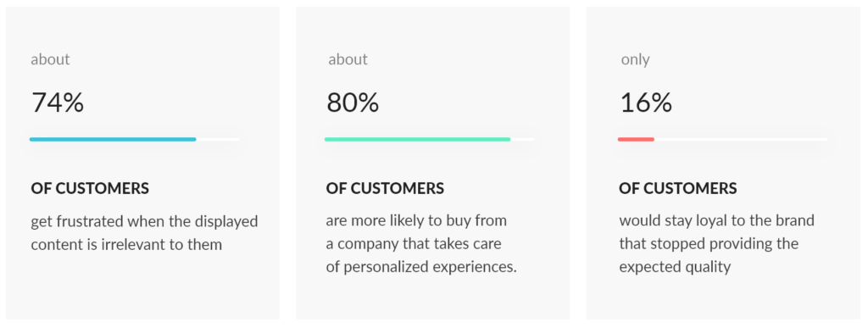Click the green 80% progress bar

(417, 139)
